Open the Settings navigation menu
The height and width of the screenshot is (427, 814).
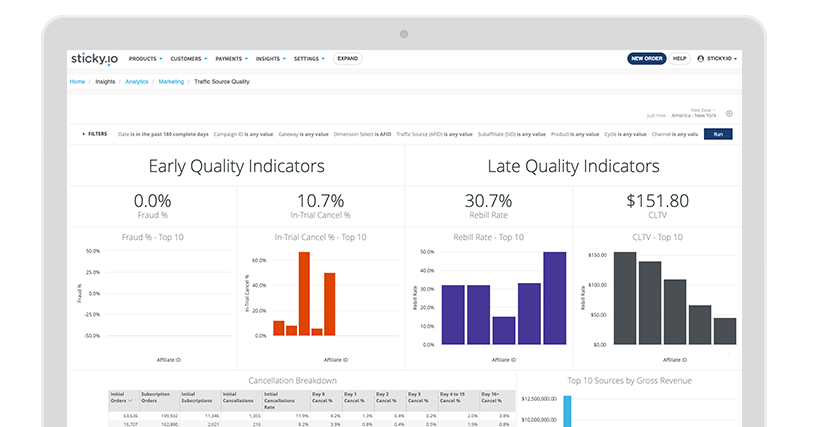(309, 59)
